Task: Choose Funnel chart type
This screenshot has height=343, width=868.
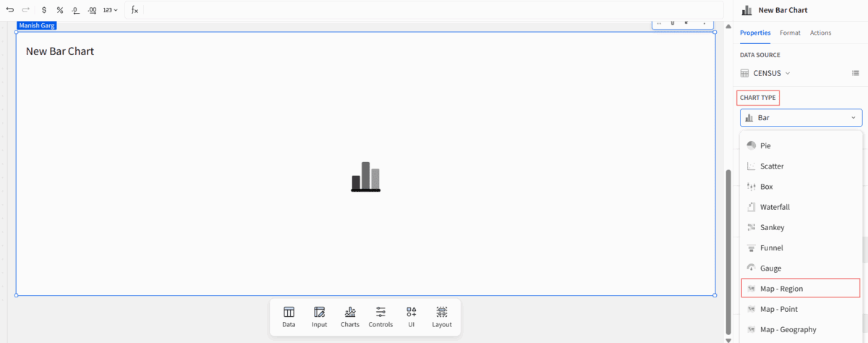Action: coord(801,247)
